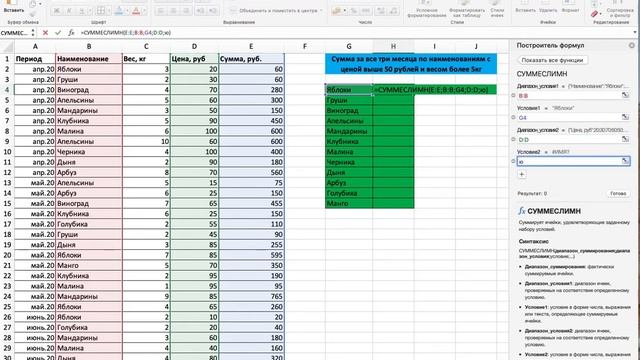The width and height of the screenshot is (640, 360).
Task: Open Стили ячеек gallery
Action: 497,9
